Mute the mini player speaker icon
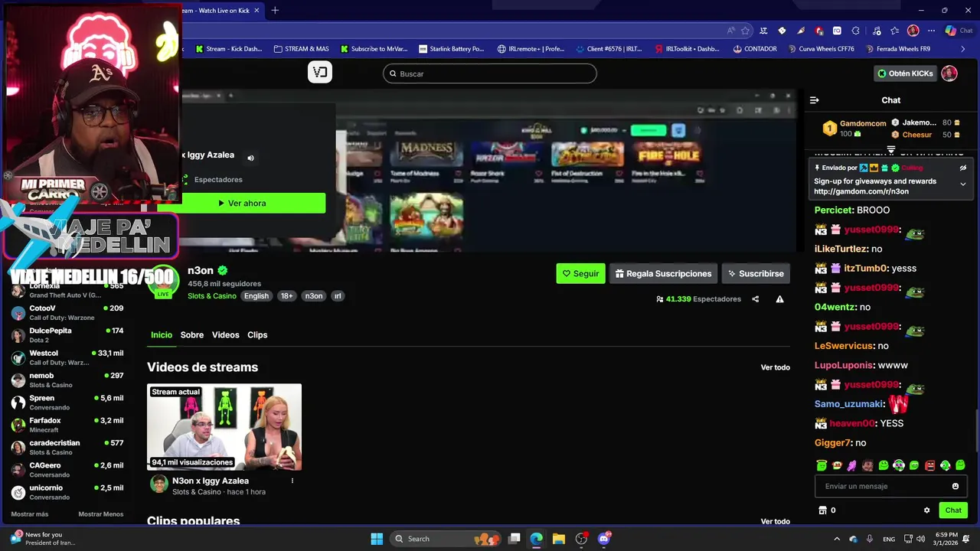Image resolution: width=980 pixels, height=551 pixels. coord(250,158)
